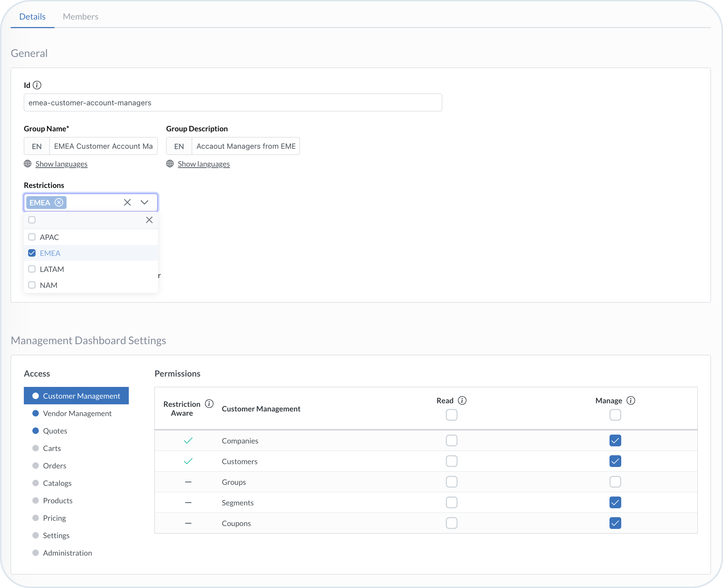Screen dimensions: 723x588
Task: Remove the EMEA restriction chip
Action: [x=59, y=202]
